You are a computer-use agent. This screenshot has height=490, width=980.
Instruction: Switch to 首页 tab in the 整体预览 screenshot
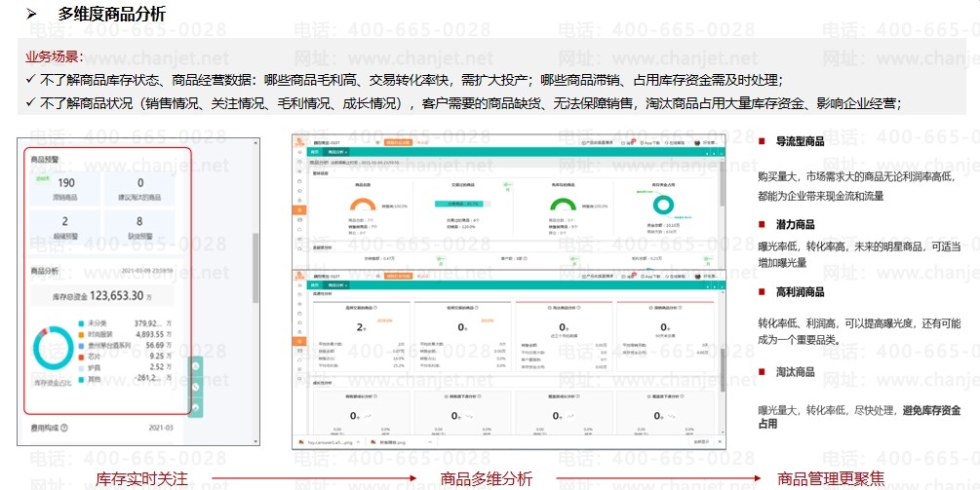(x=316, y=152)
